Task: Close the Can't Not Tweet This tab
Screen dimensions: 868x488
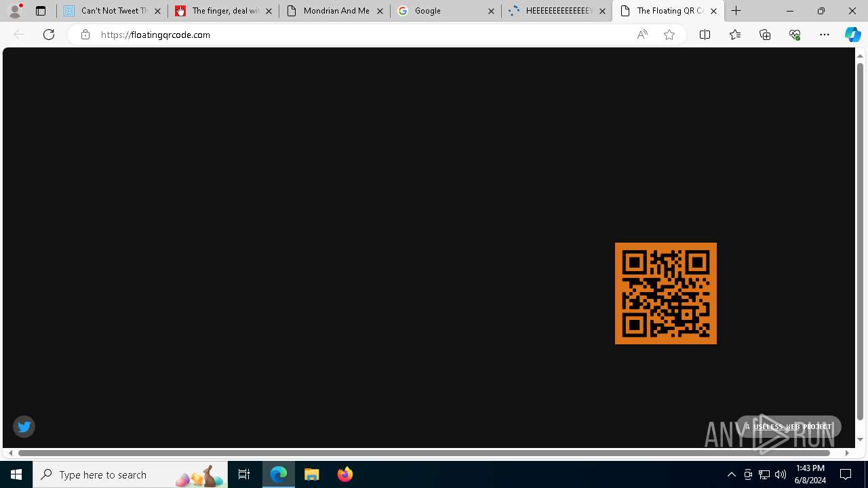Action: coord(157,11)
